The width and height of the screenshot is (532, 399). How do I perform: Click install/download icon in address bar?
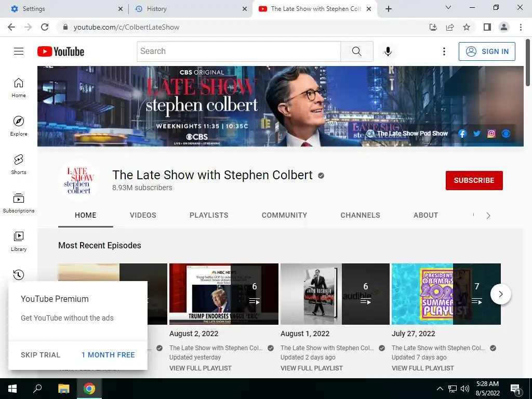coord(433,27)
